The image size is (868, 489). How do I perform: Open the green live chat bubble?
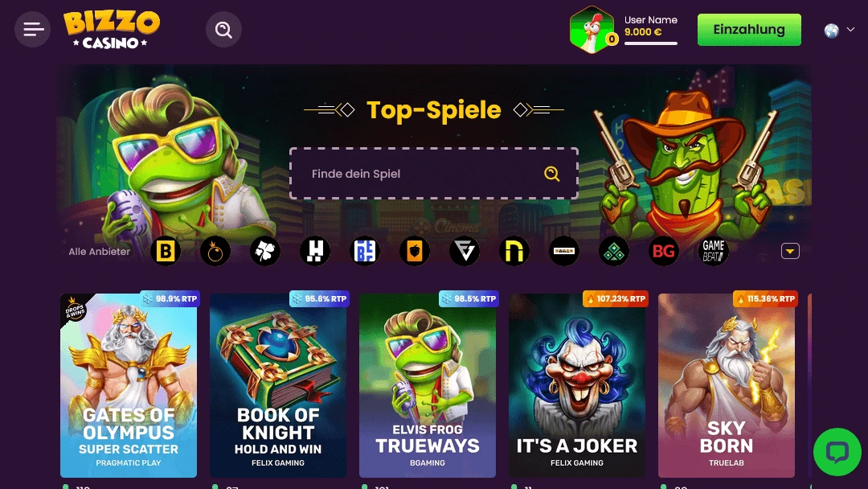coord(837,452)
